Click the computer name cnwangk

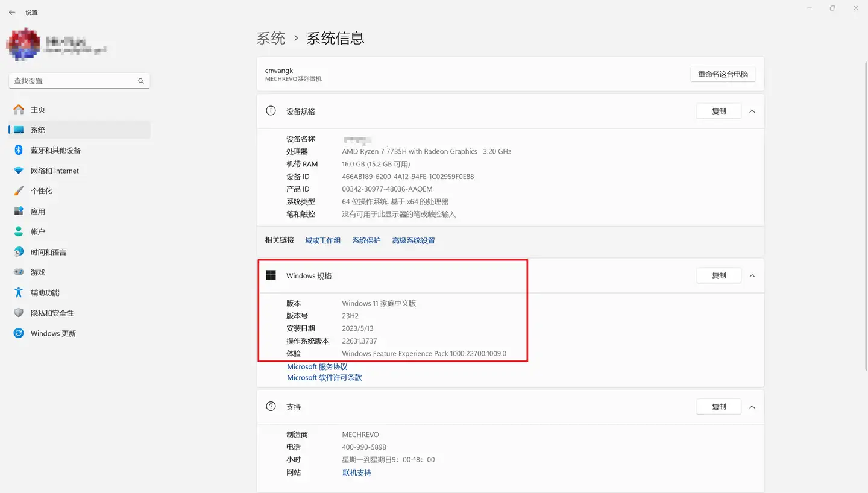[279, 71]
